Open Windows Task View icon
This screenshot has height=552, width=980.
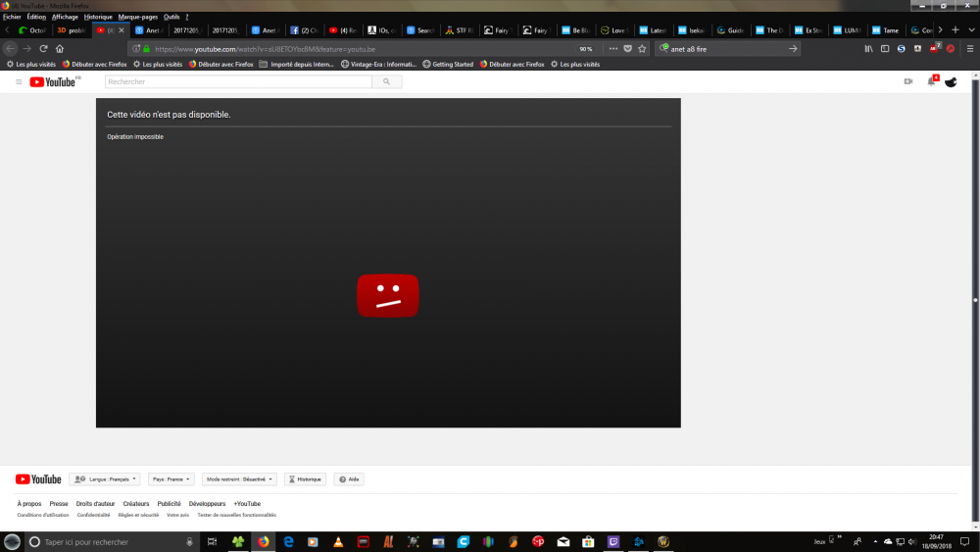pos(212,542)
